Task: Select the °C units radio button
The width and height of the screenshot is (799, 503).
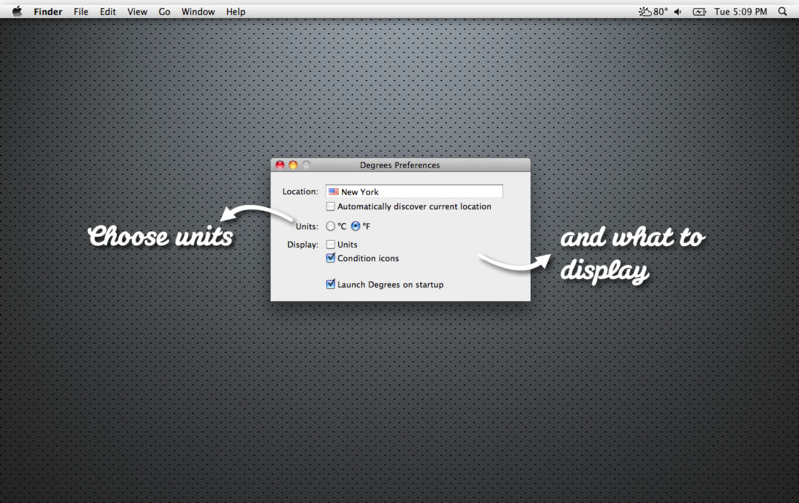Action: pyautogui.click(x=331, y=226)
